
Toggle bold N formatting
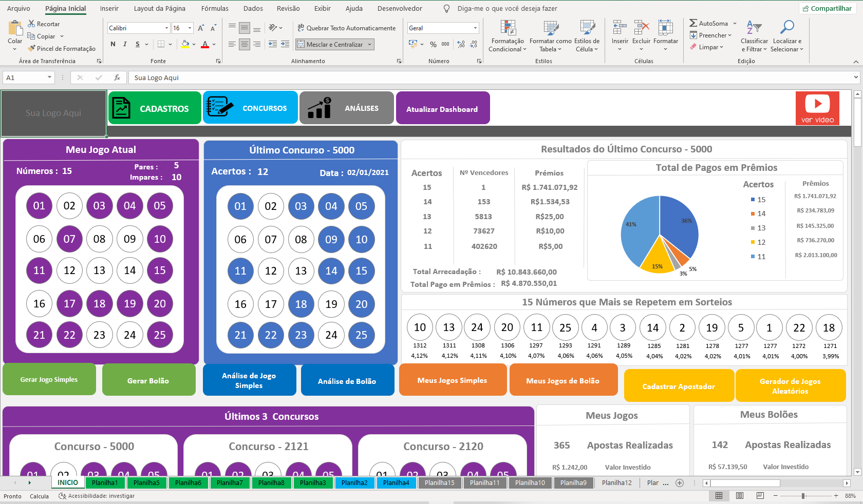(113, 44)
